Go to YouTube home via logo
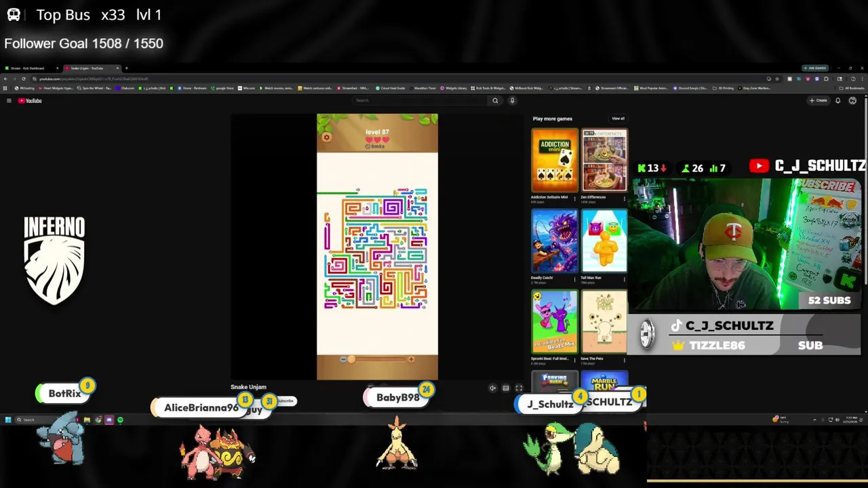 pos(30,100)
